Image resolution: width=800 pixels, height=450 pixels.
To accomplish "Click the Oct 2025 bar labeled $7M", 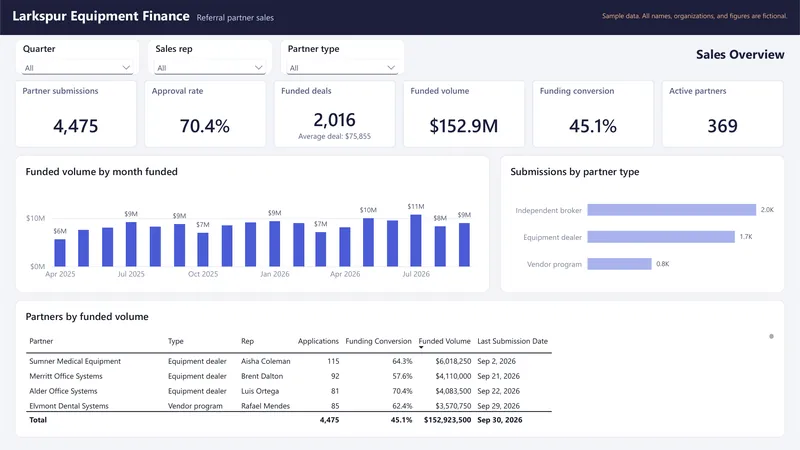I will tap(203, 249).
